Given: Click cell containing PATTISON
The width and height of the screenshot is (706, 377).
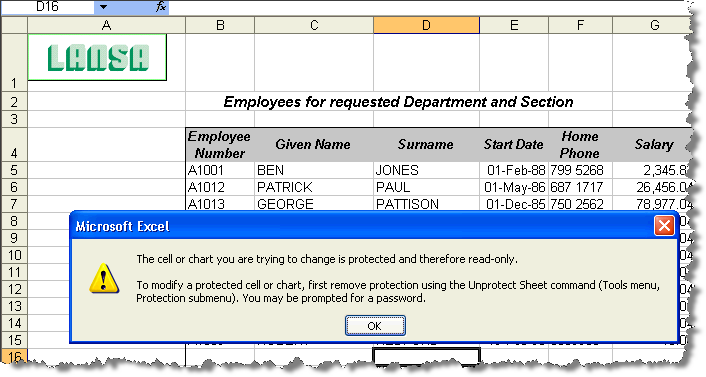Looking at the screenshot, I should tap(426, 204).
